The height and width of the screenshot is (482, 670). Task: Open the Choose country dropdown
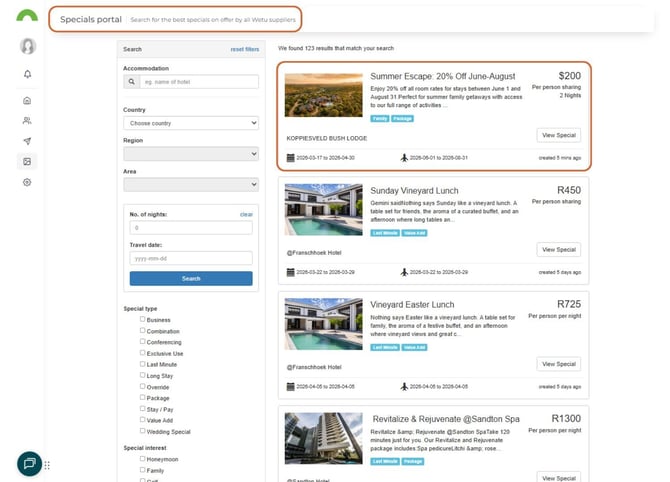click(190, 123)
